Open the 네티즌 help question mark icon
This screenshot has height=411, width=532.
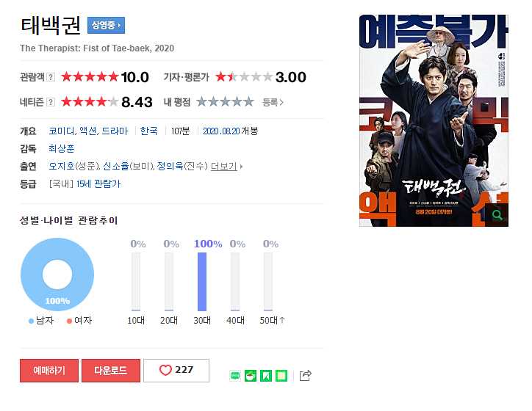coord(50,102)
